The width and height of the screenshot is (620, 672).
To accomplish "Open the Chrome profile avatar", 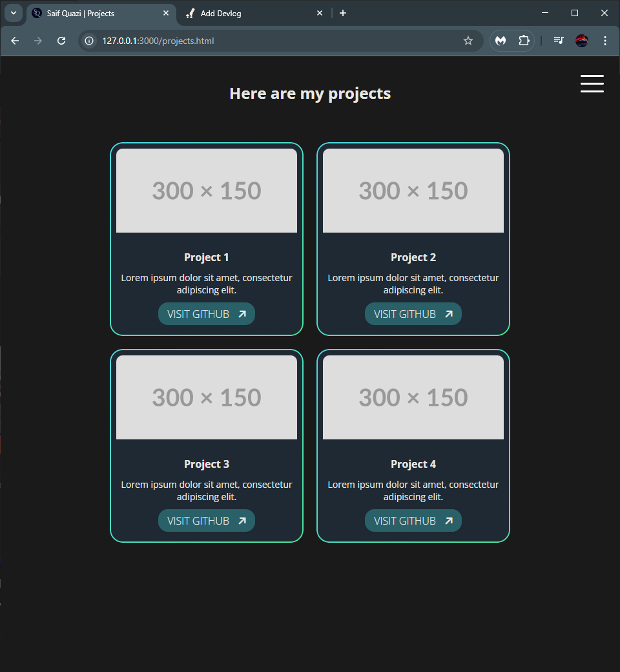I will [582, 41].
